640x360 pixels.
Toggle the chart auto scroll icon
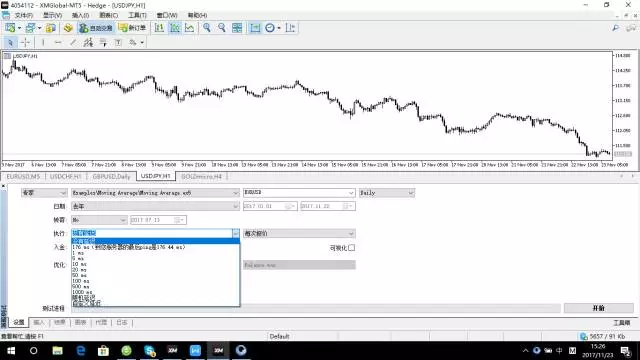(255, 28)
